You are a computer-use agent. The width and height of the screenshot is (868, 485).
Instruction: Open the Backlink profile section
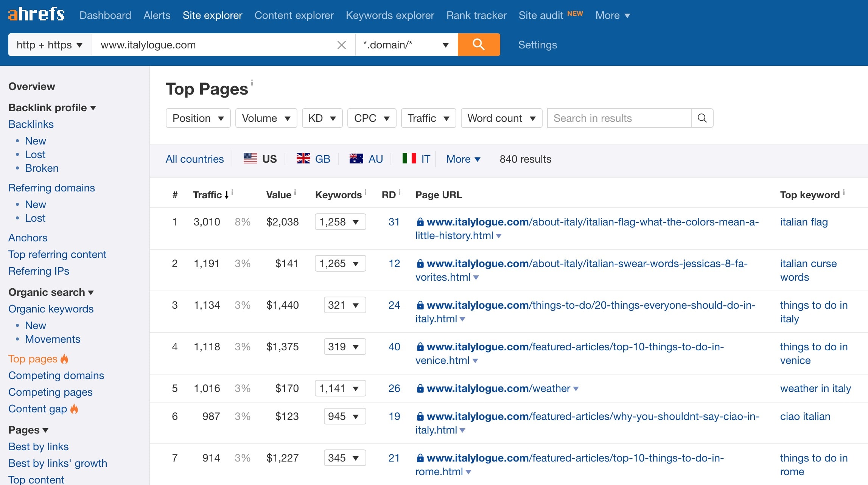[52, 108]
